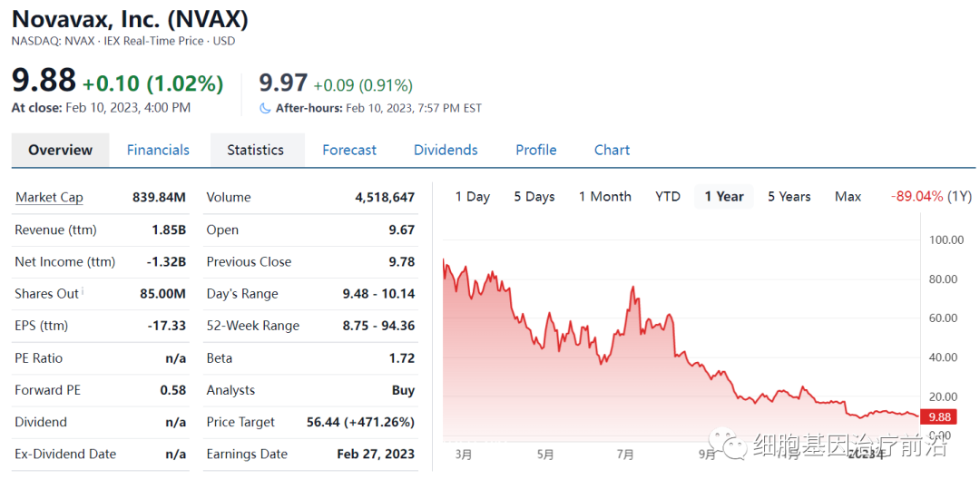View the Forecast tab
This screenshot has height=489, width=980.
(x=349, y=150)
